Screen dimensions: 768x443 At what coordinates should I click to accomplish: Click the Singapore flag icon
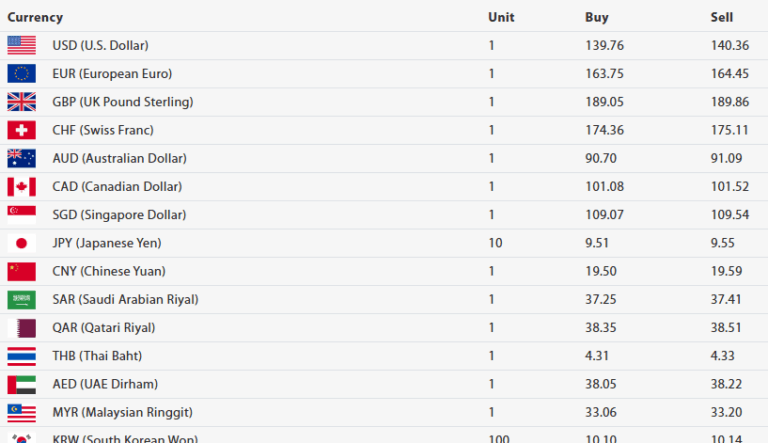click(x=21, y=214)
